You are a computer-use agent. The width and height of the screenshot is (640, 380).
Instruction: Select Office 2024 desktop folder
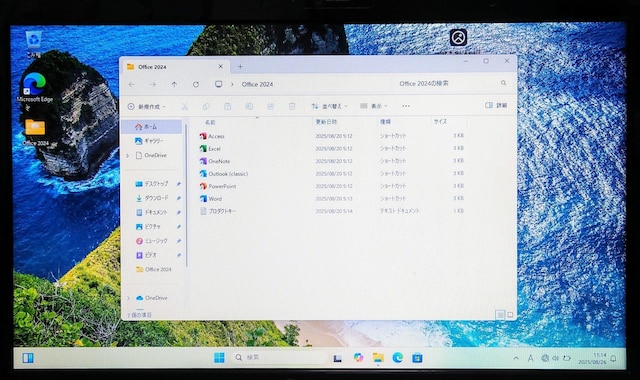36,132
